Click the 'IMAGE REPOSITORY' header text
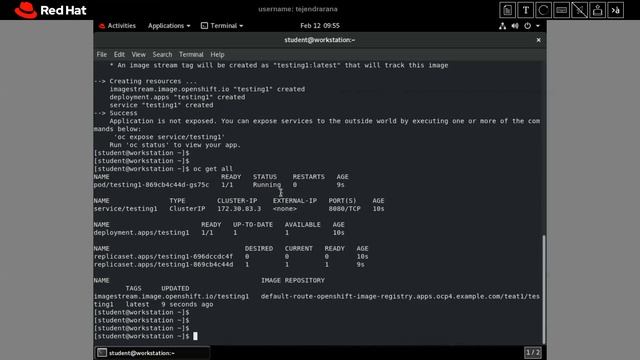Image resolution: width=640 pixels, height=360 pixels. [x=293, y=280]
